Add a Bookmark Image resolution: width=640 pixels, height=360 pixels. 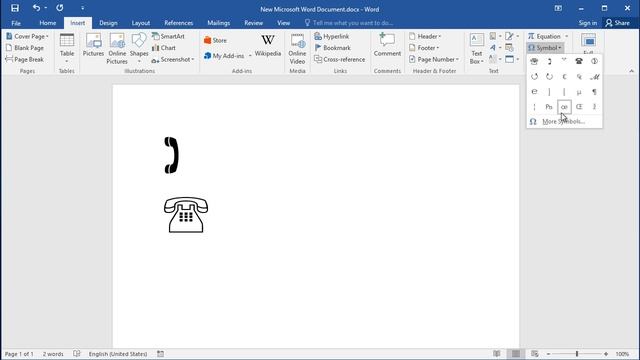pyautogui.click(x=333, y=48)
